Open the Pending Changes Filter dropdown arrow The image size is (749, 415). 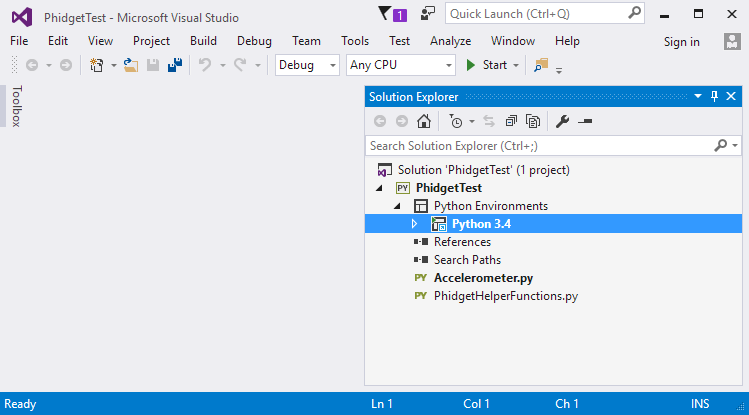pos(471,122)
